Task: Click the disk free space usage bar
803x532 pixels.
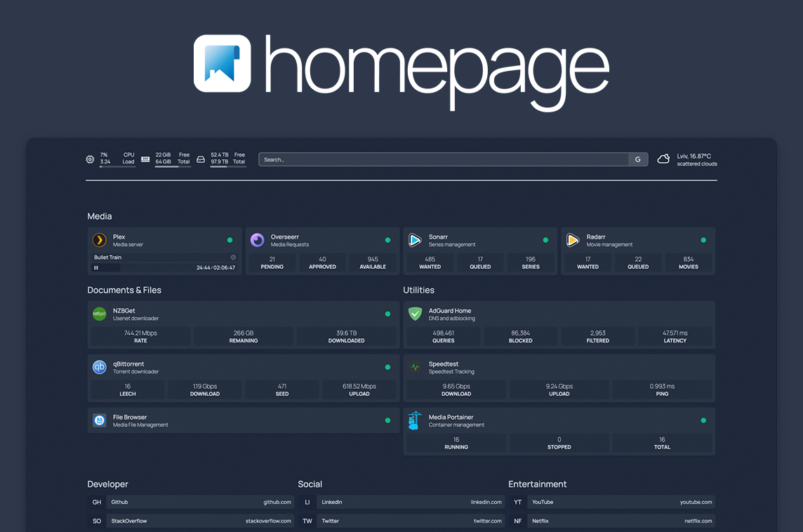Action: (x=228, y=166)
